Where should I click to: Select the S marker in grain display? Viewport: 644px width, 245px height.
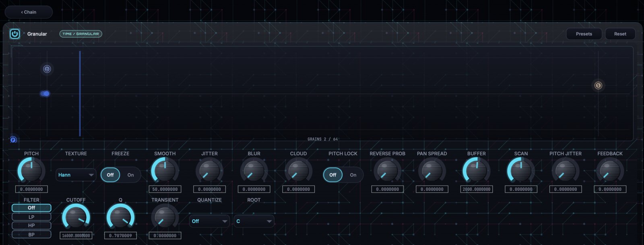pyautogui.click(x=598, y=85)
